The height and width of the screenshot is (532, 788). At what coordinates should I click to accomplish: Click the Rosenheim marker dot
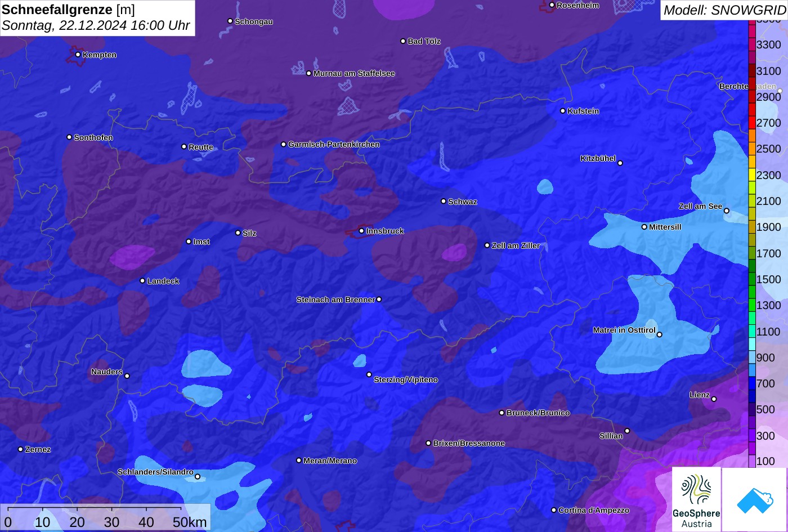tap(552, 5)
